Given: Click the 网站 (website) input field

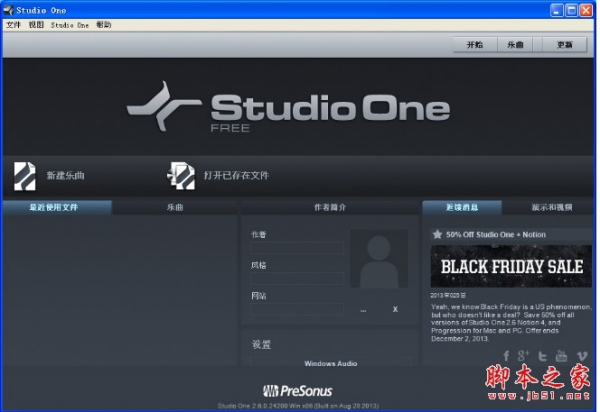Looking at the screenshot, I should tap(297, 309).
